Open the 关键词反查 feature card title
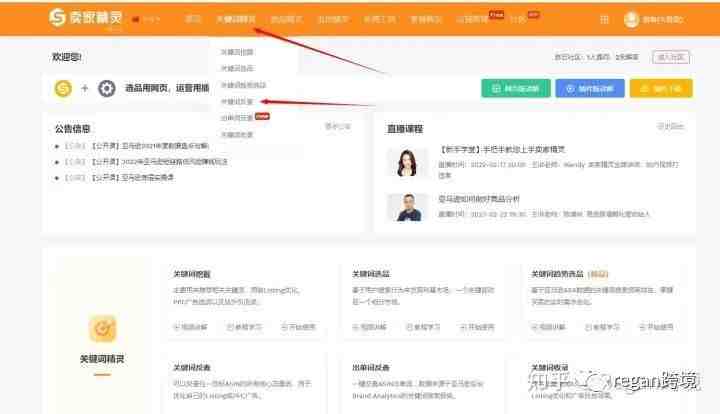This screenshot has width=720, height=414. tap(191, 368)
